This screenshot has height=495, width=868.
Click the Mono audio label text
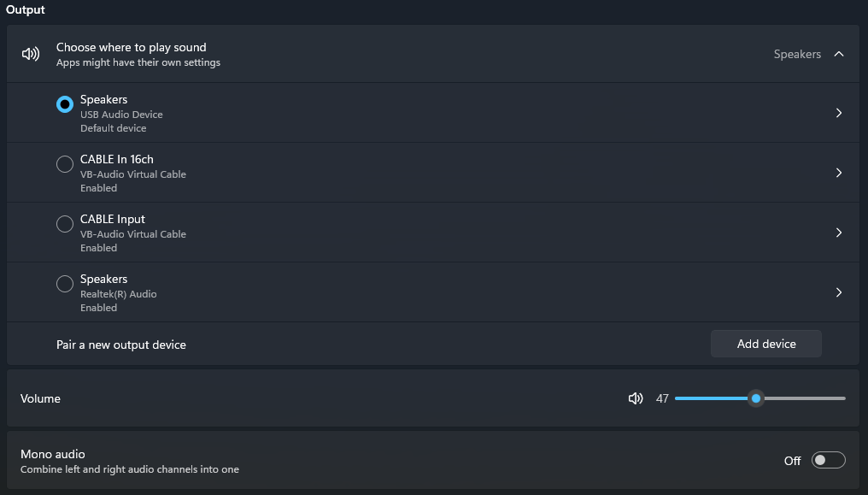[53, 454]
